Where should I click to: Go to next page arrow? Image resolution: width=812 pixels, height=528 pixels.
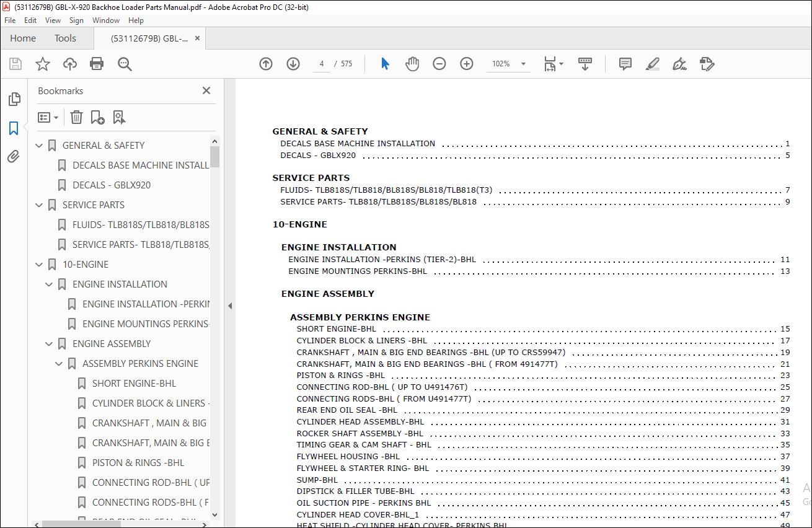(x=293, y=64)
